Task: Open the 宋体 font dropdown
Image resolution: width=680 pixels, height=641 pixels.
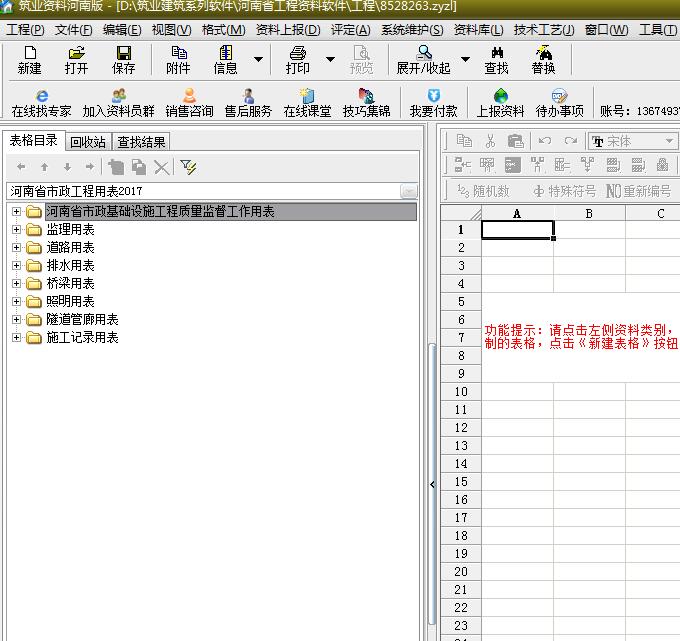Action: coord(669,141)
